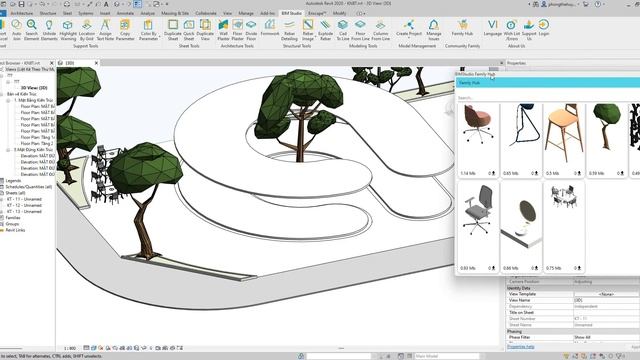This screenshot has height=360, width=640.
Task: Activate the Highlight Warning tool
Action: click(x=68, y=30)
